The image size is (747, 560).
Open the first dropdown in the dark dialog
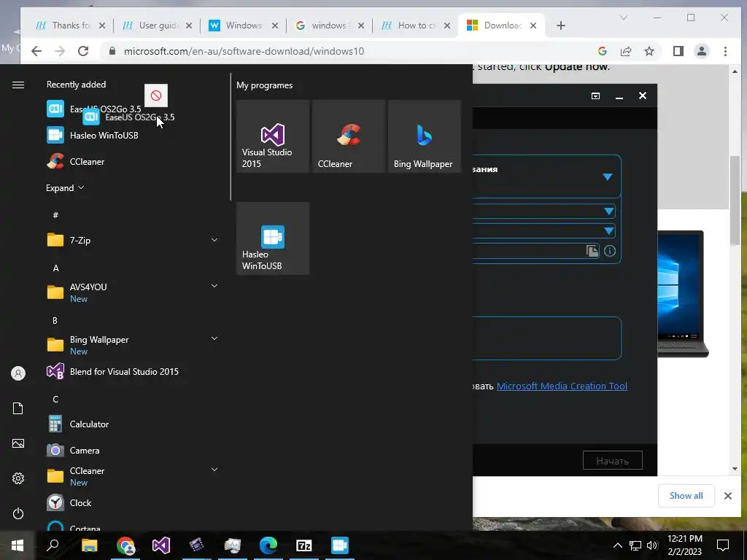tap(608, 176)
